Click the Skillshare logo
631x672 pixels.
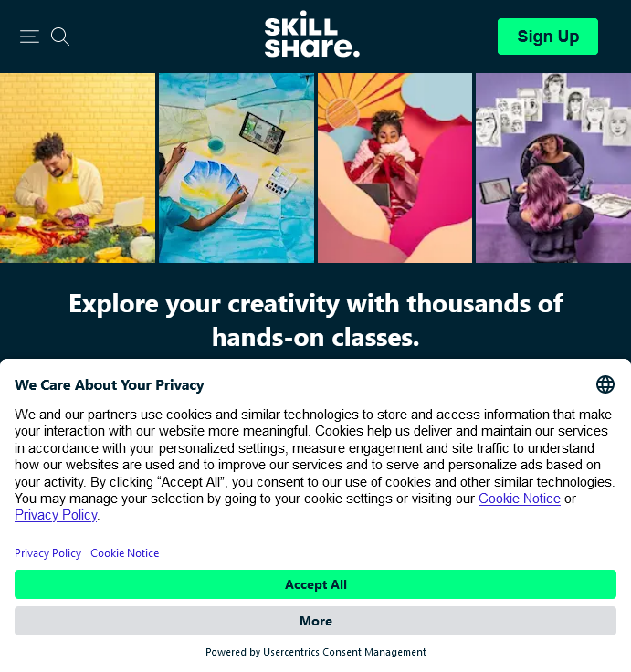point(312,35)
